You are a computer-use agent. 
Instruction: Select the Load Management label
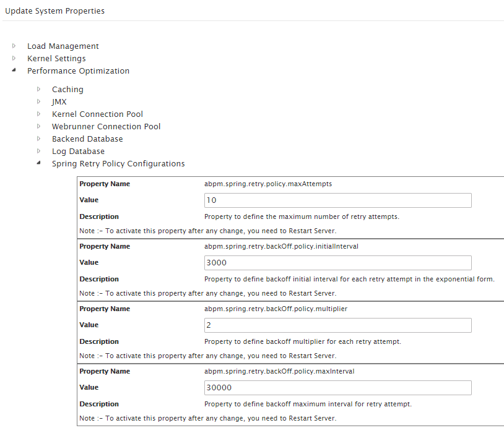click(63, 46)
